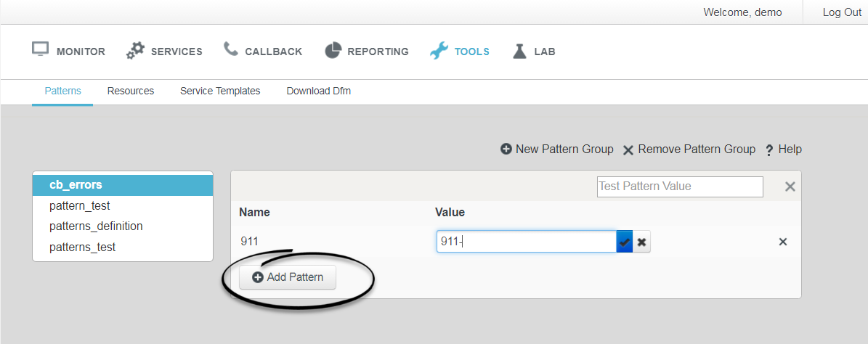
Task: Focus the Test Pattern Value field
Action: click(x=680, y=187)
